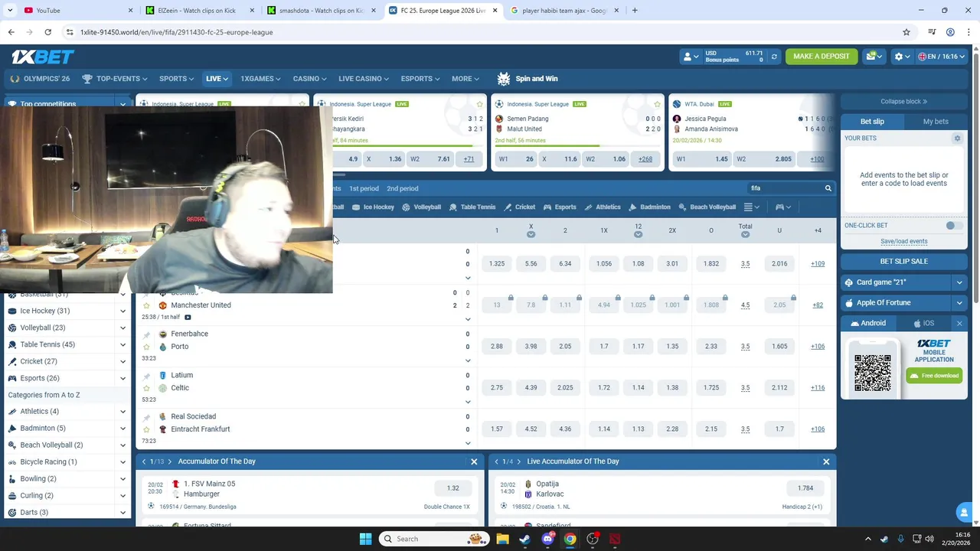
Task: Open the language EN / 16:16 dropdown
Action: pyautogui.click(x=942, y=57)
